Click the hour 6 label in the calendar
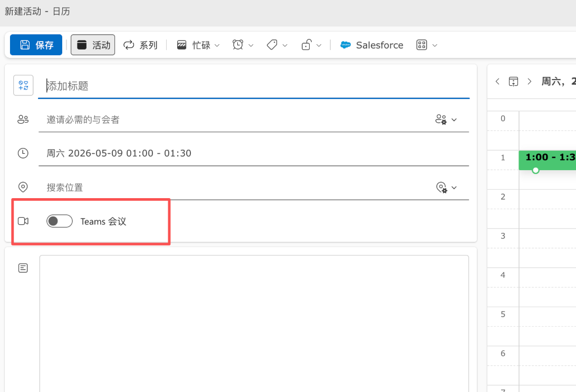 coord(503,353)
